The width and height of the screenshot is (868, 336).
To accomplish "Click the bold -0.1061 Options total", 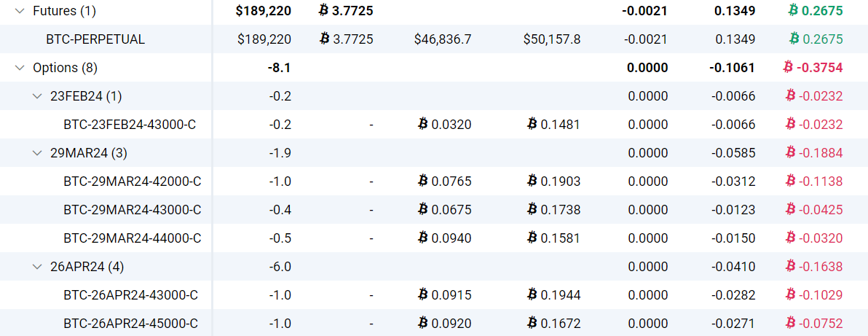I will 732,68.
